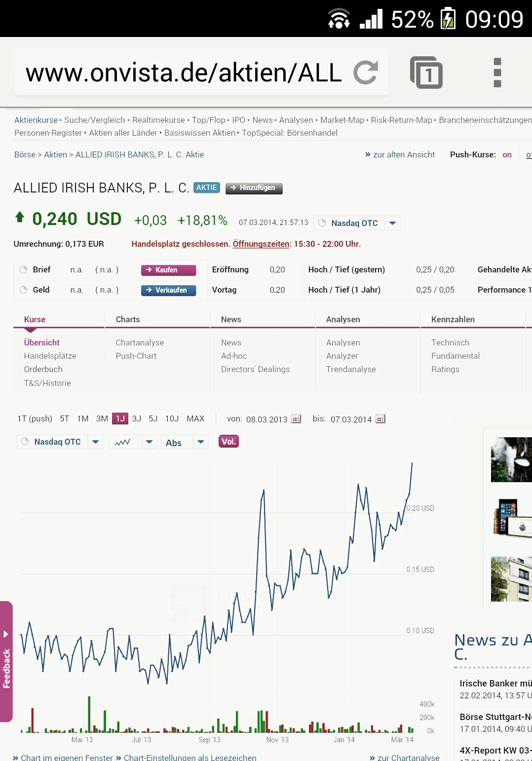The height and width of the screenshot is (761, 532).
Task: Expand the Feedback side tab
Action: coord(6,661)
